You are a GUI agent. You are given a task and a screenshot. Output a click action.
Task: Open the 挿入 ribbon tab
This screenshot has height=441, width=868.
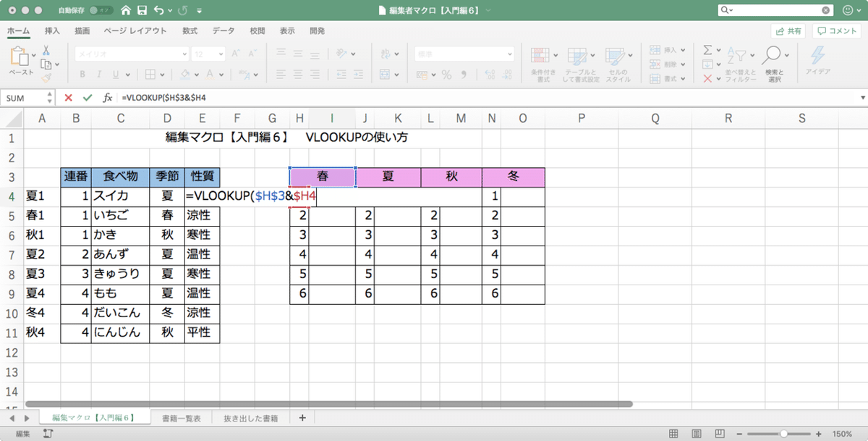52,31
